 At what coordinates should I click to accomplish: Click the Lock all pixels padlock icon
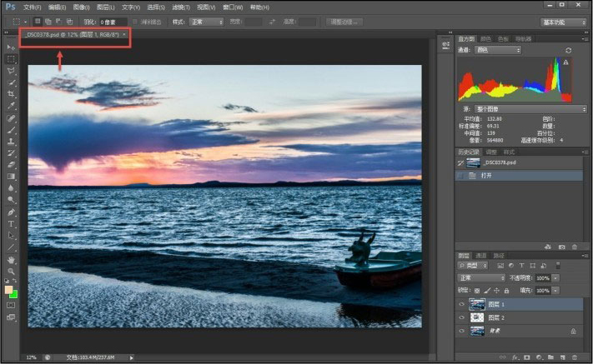pos(506,291)
